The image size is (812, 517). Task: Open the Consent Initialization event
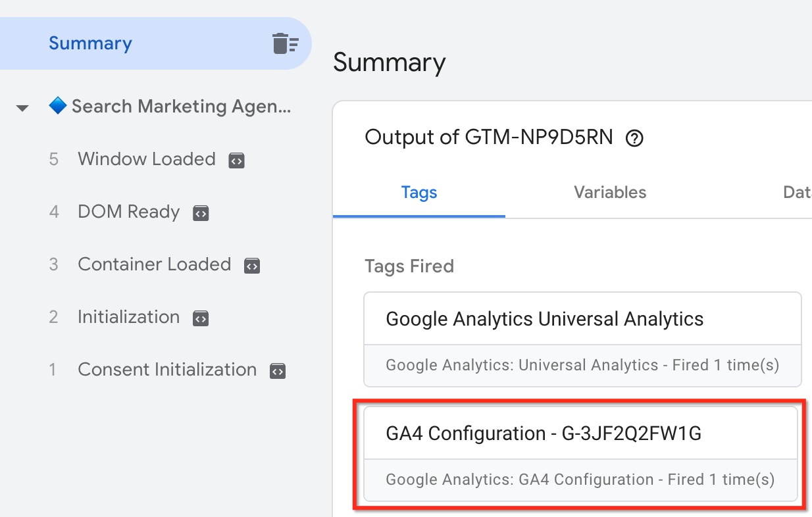(x=167, y=370)
